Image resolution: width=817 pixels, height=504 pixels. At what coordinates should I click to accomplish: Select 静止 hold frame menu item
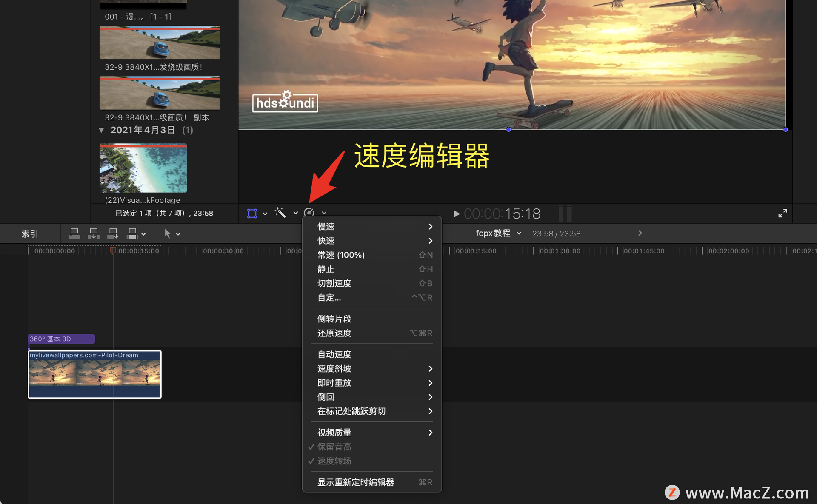[372, 269]
